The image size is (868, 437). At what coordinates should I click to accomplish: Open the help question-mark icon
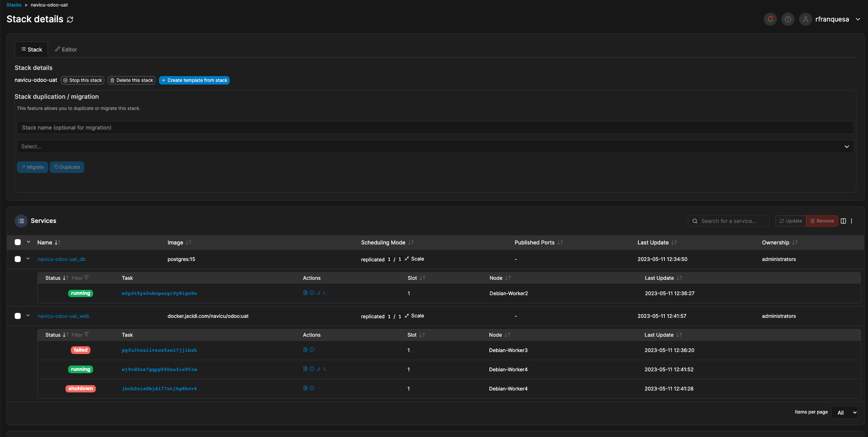(x=788, y=19)
